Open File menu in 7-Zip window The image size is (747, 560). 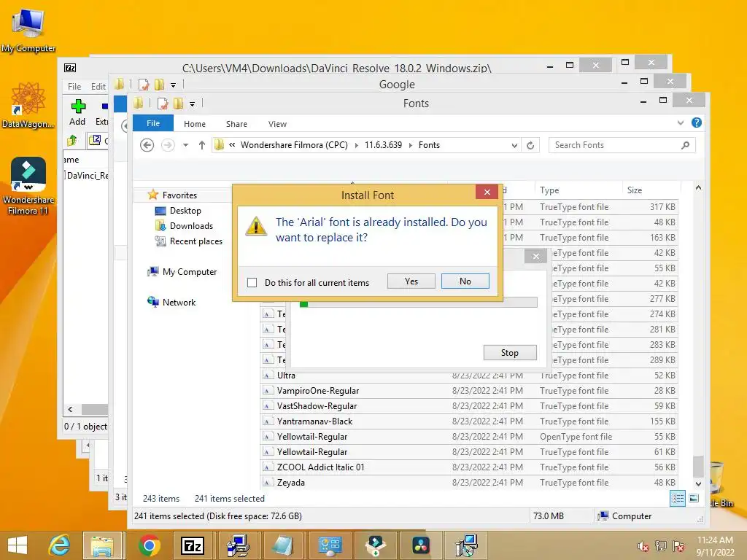coord(74,87)
